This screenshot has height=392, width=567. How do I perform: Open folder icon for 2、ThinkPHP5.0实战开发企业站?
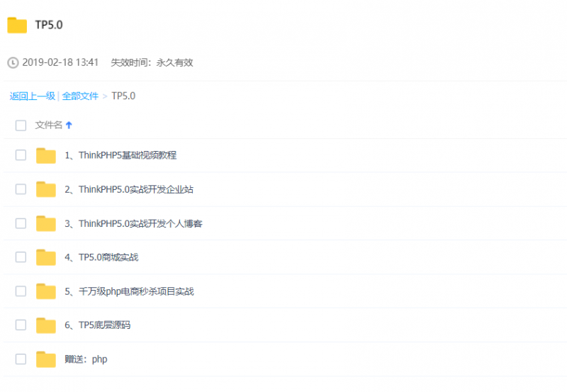coord(46,189)
